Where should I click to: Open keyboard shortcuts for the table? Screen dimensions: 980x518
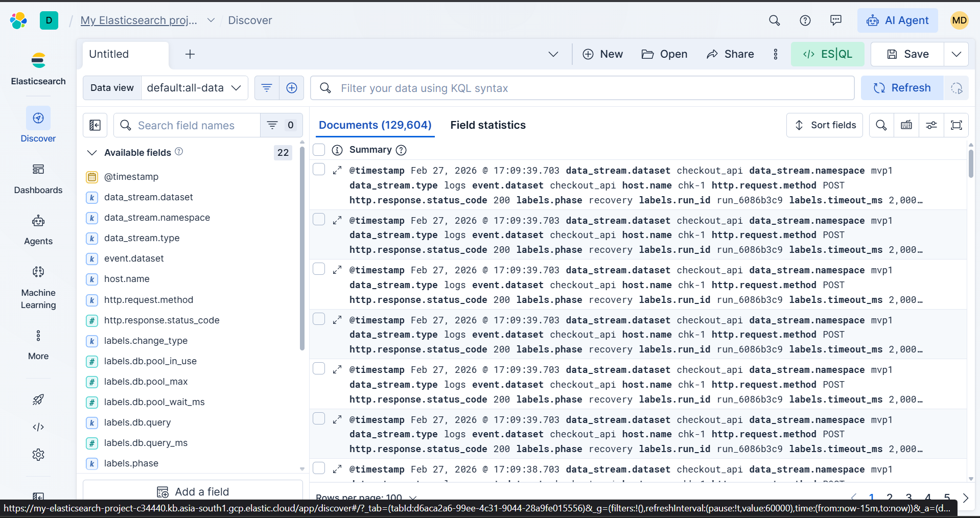(906, 125)
